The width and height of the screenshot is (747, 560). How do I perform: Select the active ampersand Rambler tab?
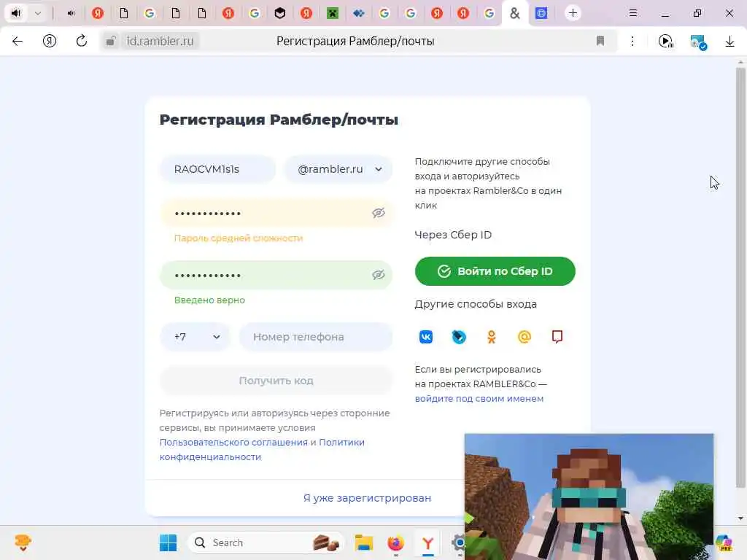(514, 13)
